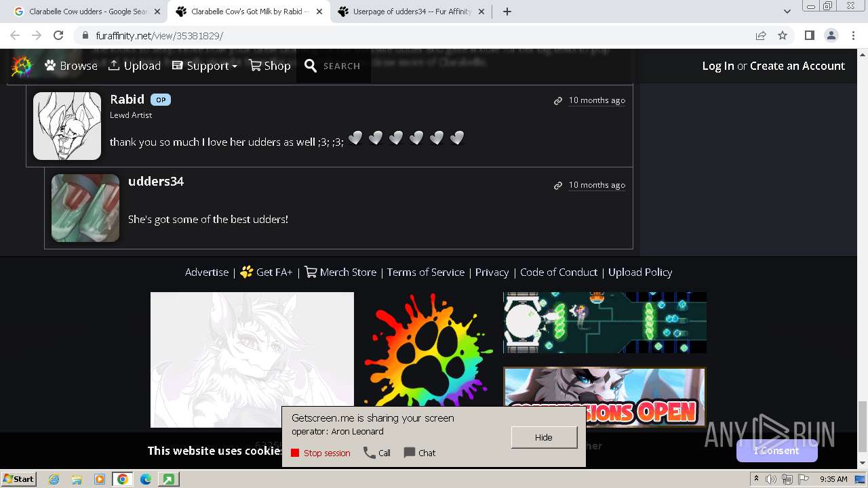
Task: Focus the SEARCH input field
Action: (342, 66)
